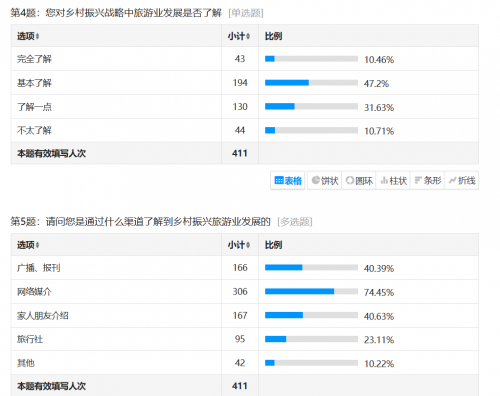Click the 基本了解 47.2% progress bar

(x=311, y=83)
